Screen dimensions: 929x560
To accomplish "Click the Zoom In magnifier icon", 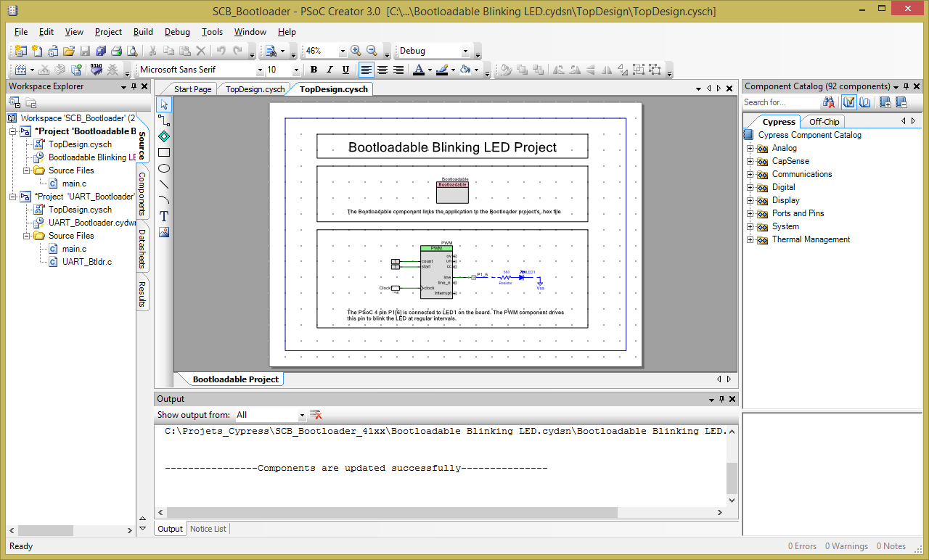I will point(356,51).
